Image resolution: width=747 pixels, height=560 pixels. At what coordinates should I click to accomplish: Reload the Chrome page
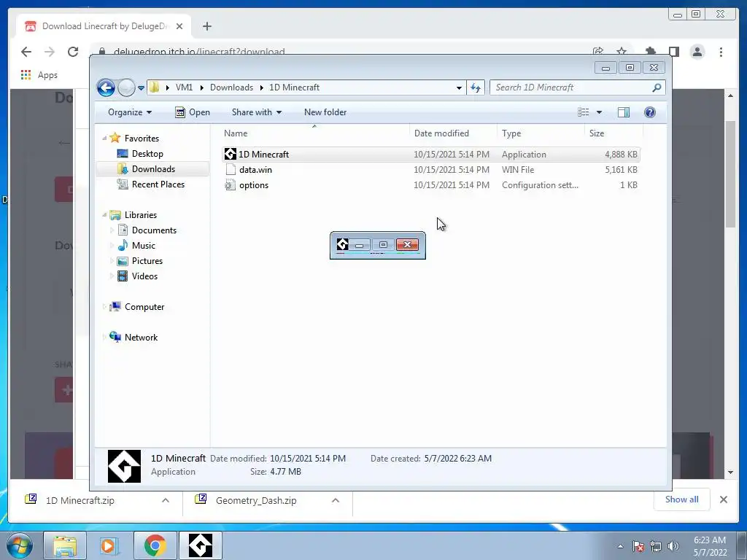point(73,52)
